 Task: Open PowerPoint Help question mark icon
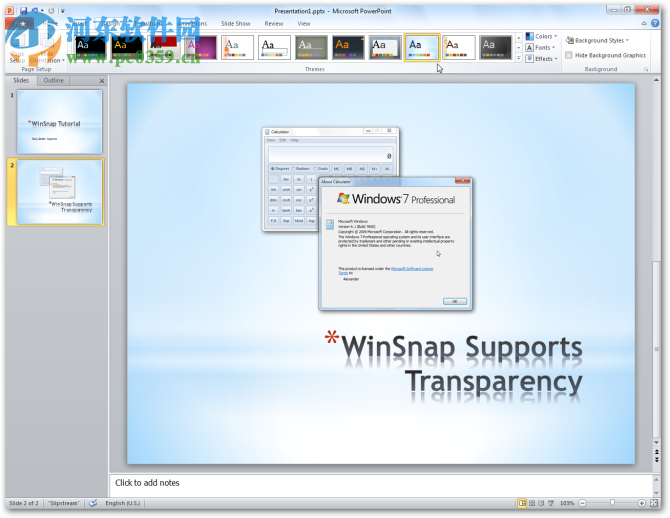655,23
